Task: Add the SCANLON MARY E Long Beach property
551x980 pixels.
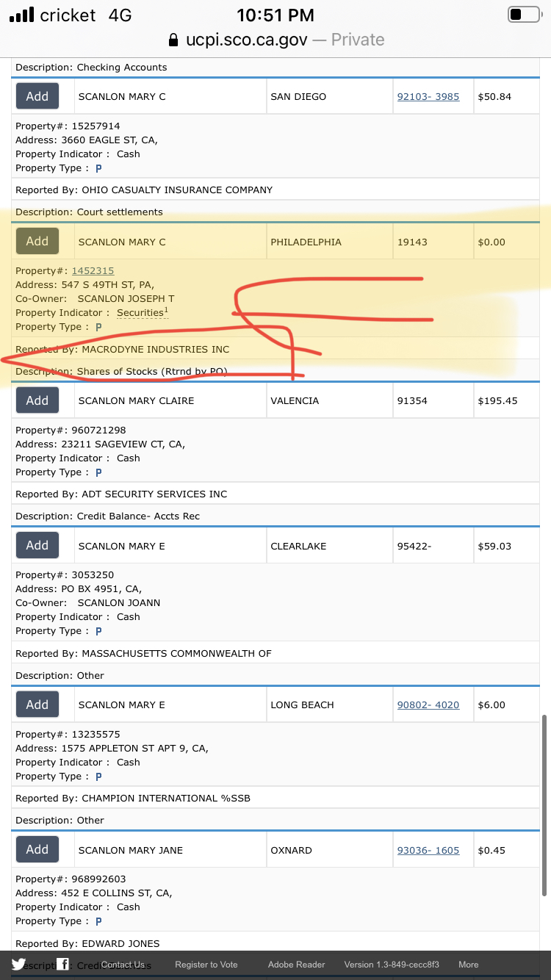Action: (x=37, y=705)
